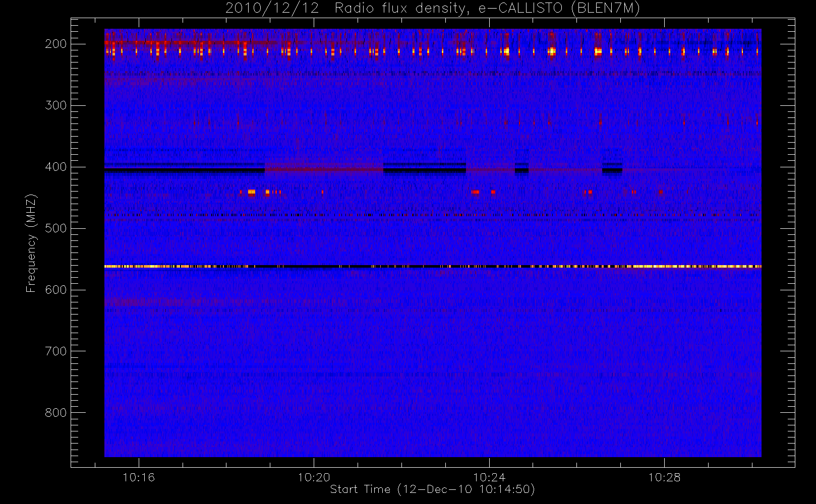
Task: Click the first black gap segment at 400 MHz
Action: 185,170
